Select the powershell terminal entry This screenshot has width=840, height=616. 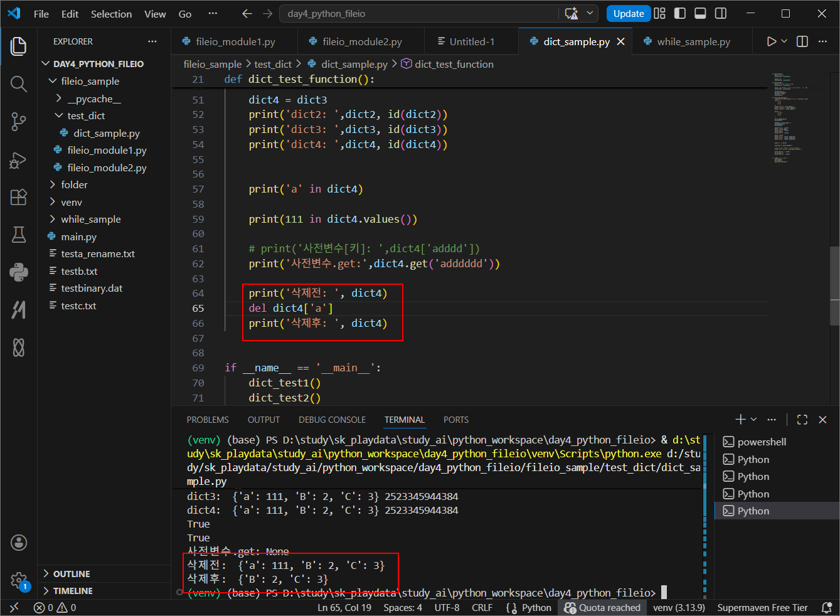777,442
